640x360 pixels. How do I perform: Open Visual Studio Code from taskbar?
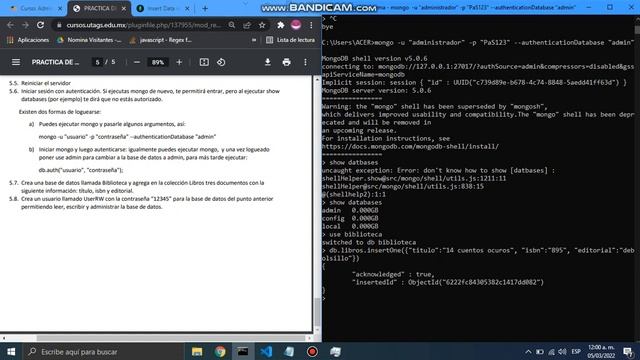(266, 351)
